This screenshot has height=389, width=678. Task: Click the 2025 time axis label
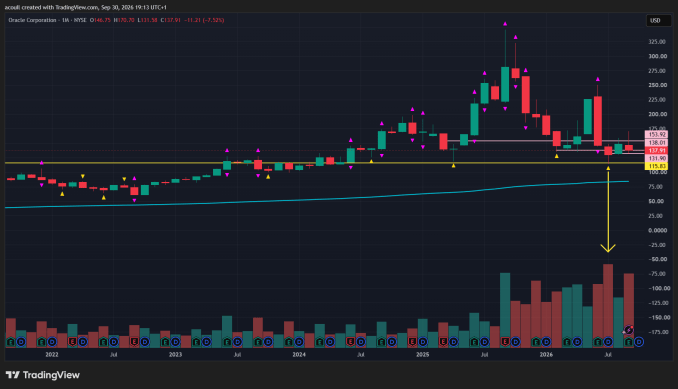click(x=423, y=354)
